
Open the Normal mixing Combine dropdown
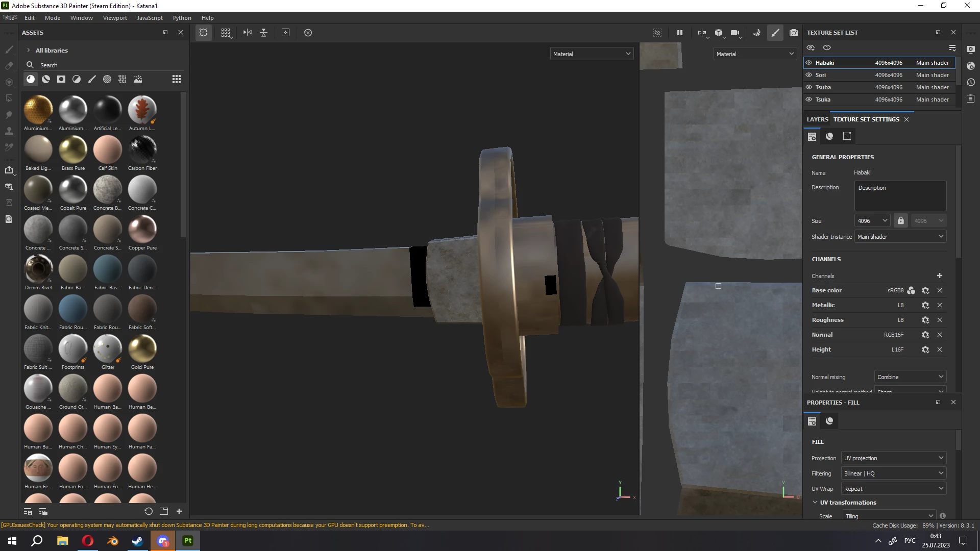(910, 377)
